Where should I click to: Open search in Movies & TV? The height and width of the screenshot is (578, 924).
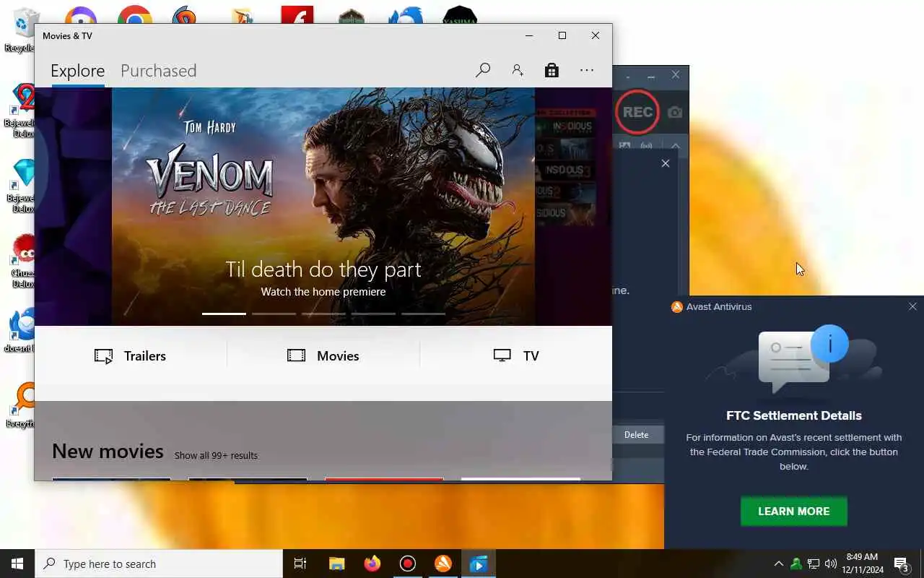point(483,70)
